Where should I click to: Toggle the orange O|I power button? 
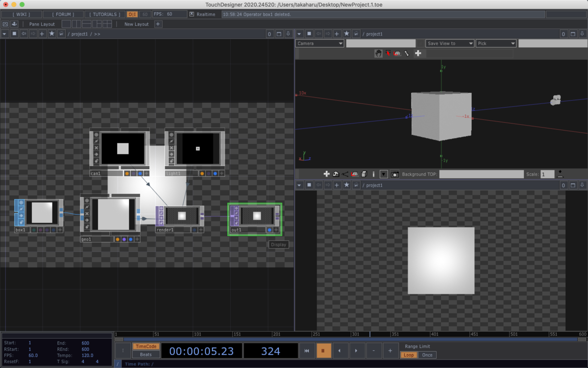[132, 14]
